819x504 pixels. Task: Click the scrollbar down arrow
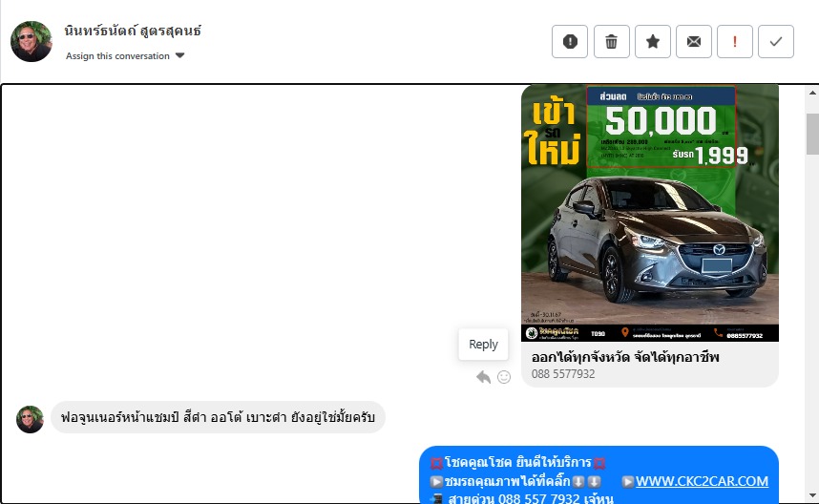click(812, 495)
